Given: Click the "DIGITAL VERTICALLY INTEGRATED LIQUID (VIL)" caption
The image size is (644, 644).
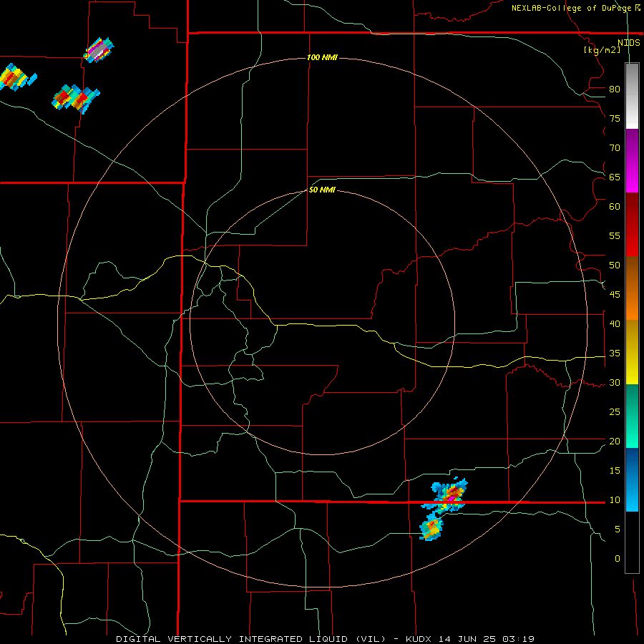Looking at the screenshot, I should tap(253, 639).
